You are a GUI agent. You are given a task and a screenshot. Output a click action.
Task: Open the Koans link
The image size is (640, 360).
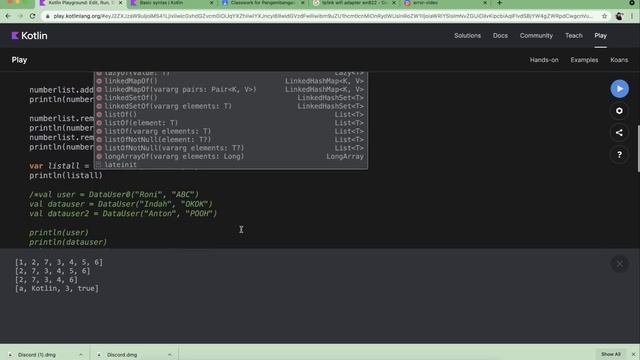619,60
